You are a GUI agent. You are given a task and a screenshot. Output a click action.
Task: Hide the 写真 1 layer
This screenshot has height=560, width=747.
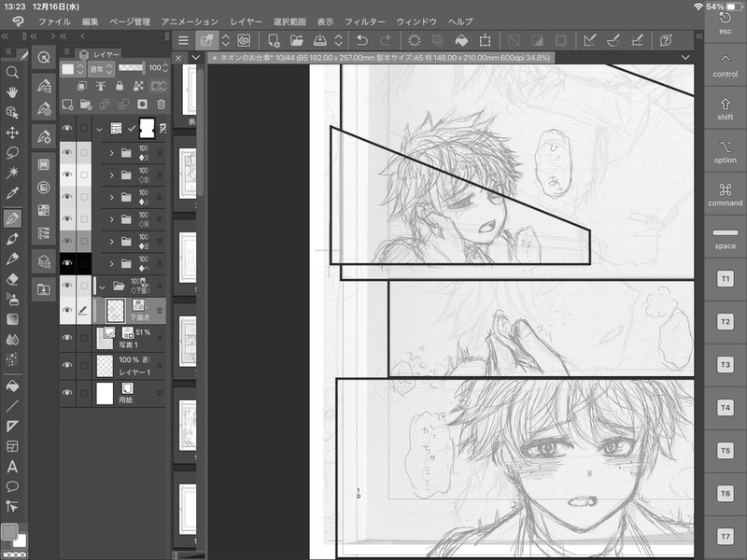pyautogui.click(x=67, y=338)
